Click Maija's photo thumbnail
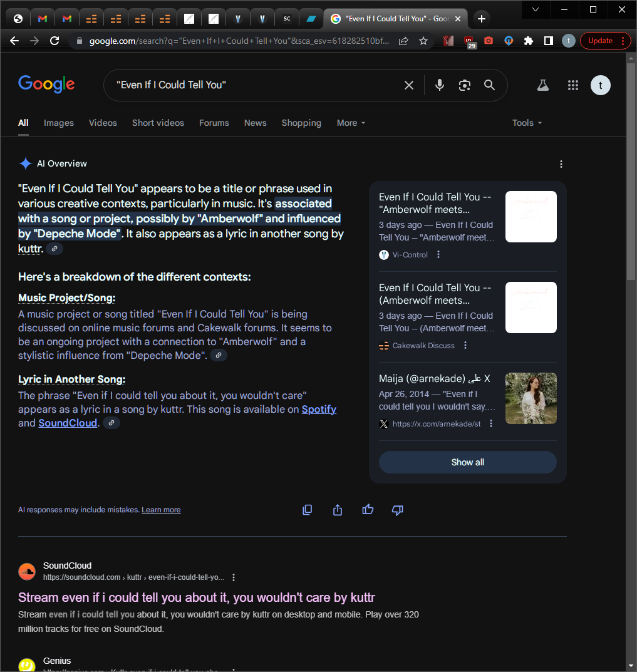Viewport: 637px width, 672px height. [x=531, y=398]
